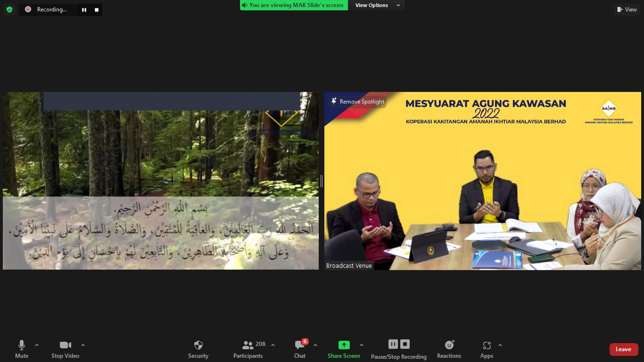Click the green encryption shield icon
Image resolution: width=644 pixels, height=362 pixels.
9,9
